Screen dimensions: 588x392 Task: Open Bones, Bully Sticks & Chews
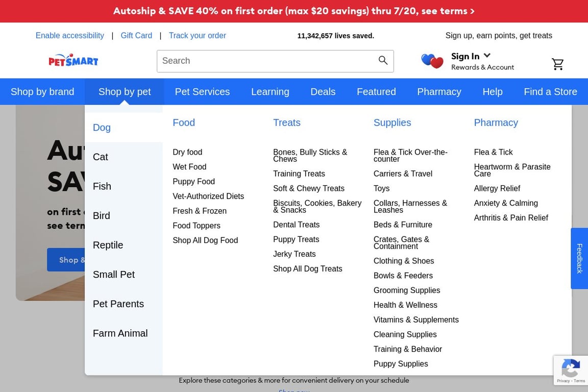point(310,155)
